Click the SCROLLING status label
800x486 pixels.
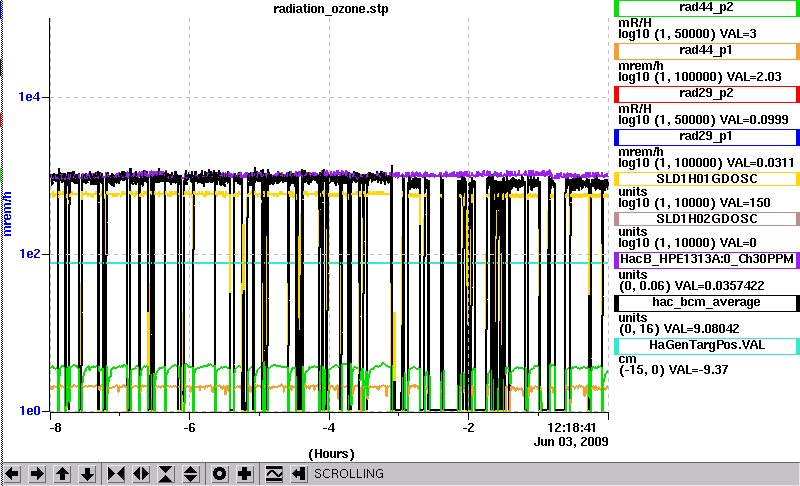(x=348, y=474)
